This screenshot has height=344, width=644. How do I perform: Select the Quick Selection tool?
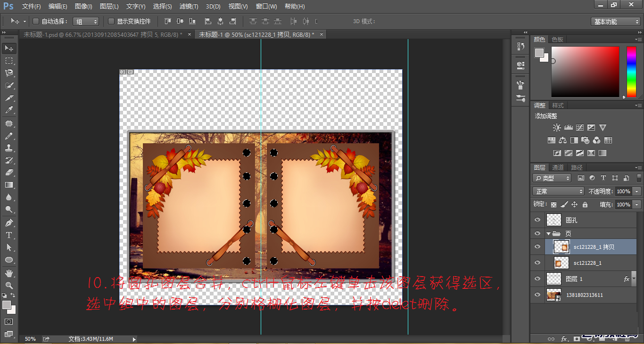pos(9,85)
